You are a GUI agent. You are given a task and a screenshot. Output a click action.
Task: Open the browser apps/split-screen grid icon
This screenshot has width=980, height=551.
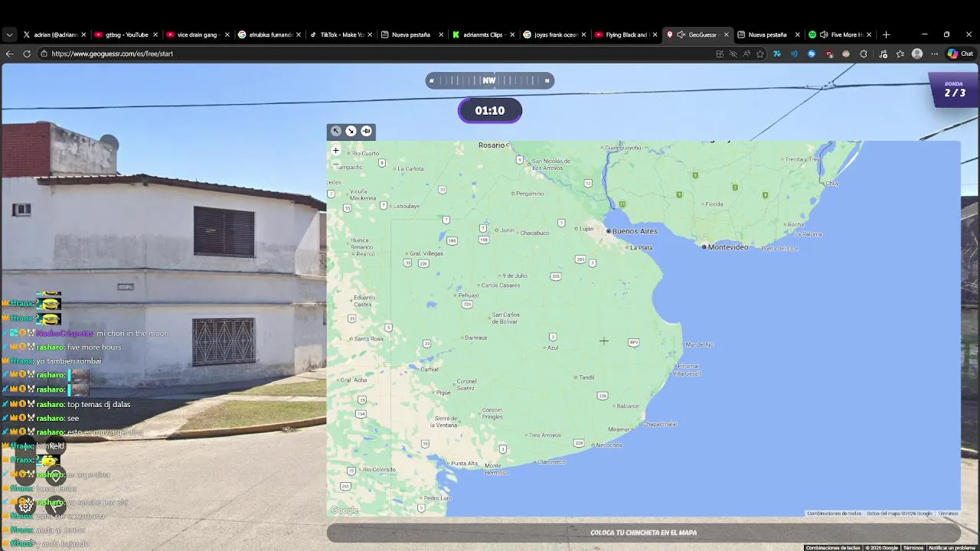point(720,54)
